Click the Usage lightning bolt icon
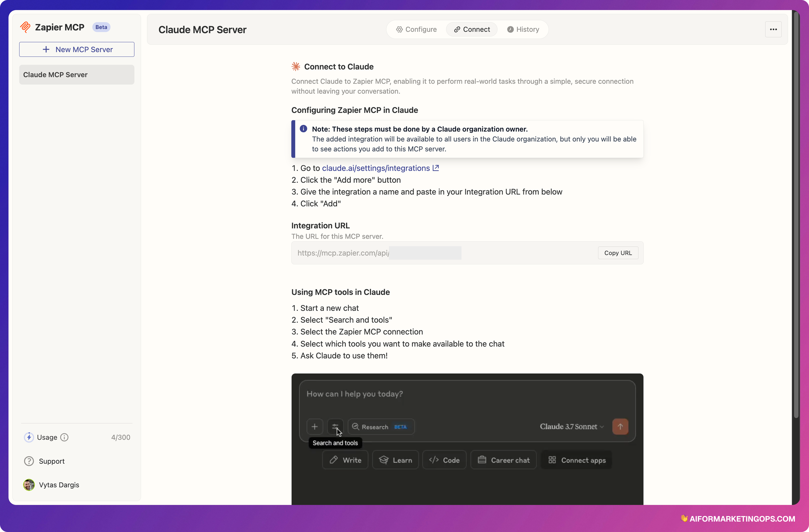This screenshot has width=809, height=532. [x=29, y=437]
